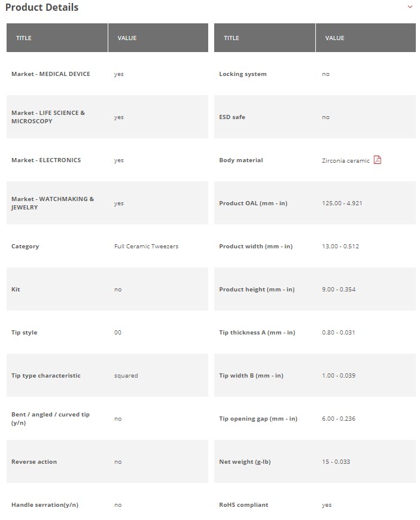This screenshot has width=420, height=520.
Task: Collapse the Product Details section chevron
Action: tap(410, 7)
